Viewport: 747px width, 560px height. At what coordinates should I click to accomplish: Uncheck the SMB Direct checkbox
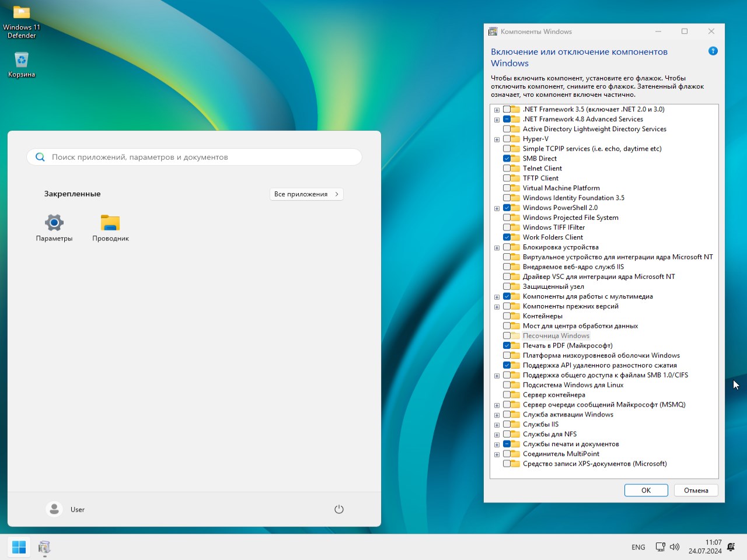pyautogui.click(x=507, y=158)
